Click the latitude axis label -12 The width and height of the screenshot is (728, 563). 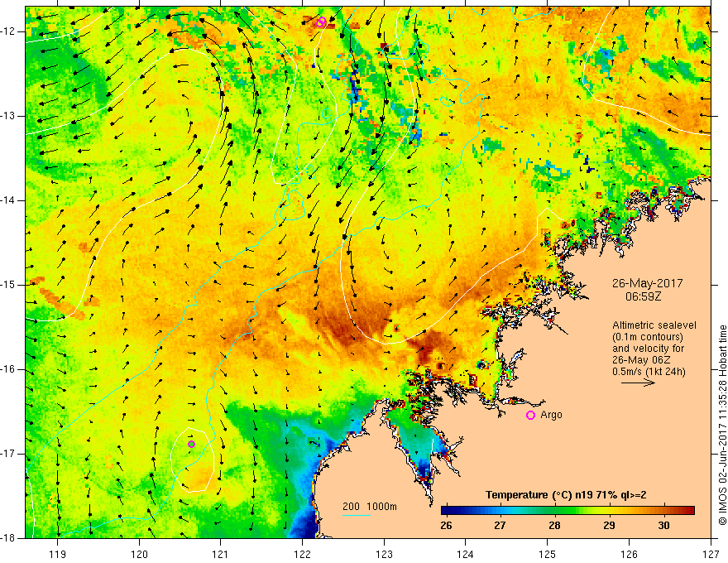[9, 31]
